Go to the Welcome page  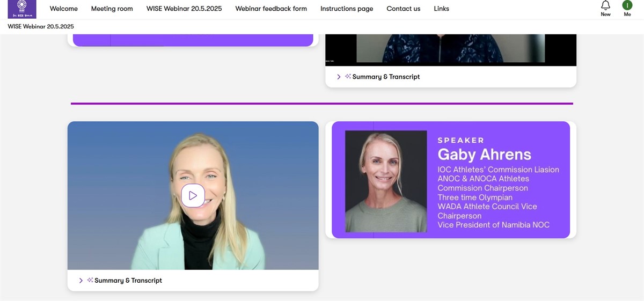(64, 9)
